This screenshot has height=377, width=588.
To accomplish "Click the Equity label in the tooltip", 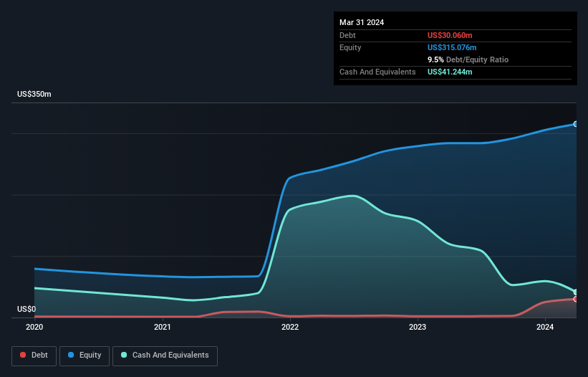I will point(350,47).
